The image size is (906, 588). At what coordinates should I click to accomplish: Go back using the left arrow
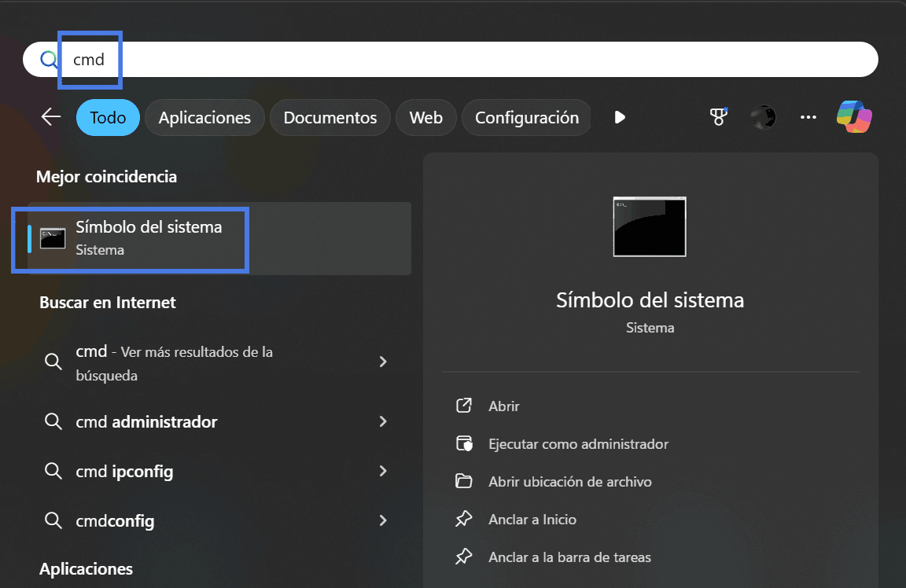51,117
